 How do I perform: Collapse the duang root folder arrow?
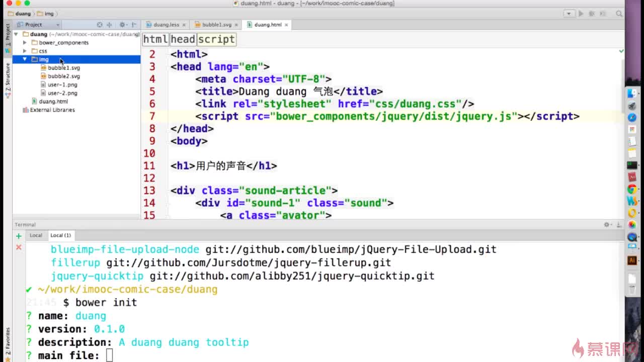tap(17, 34)
